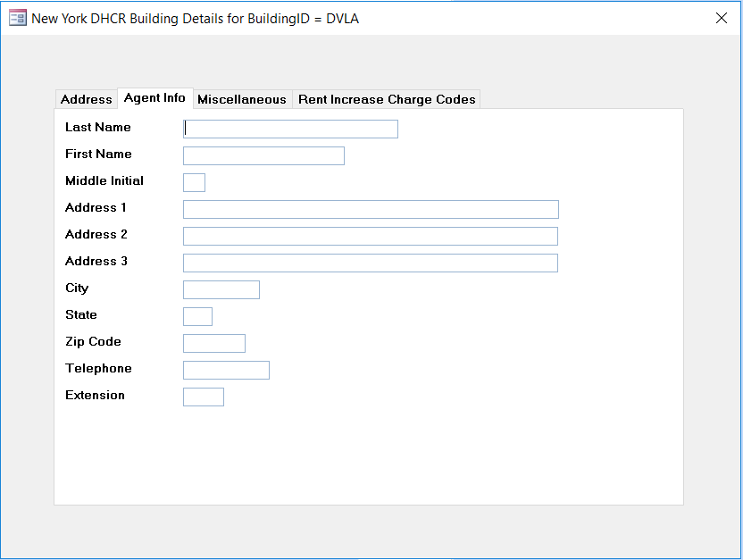
Task: Click the "First Name" label
Action: tap(98, 154)
